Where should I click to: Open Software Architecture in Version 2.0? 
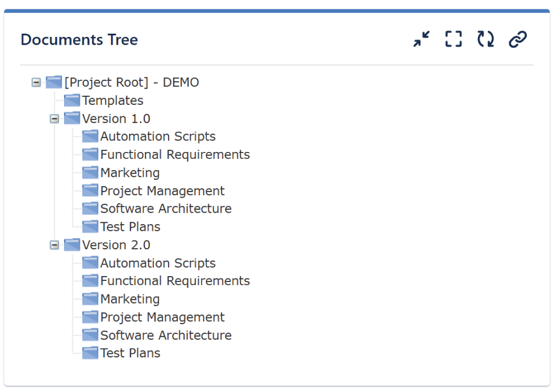click(166, 335)
